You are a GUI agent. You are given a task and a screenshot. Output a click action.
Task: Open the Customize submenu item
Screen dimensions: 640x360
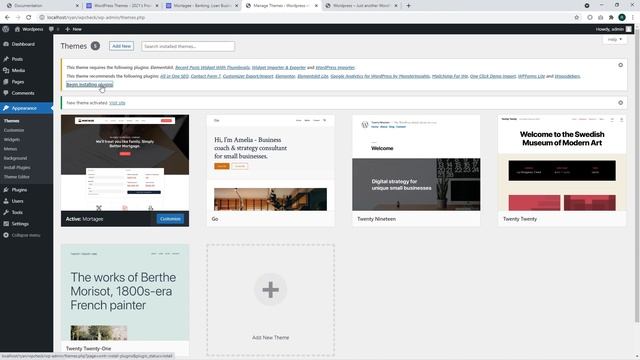click(x=14, y=130)
